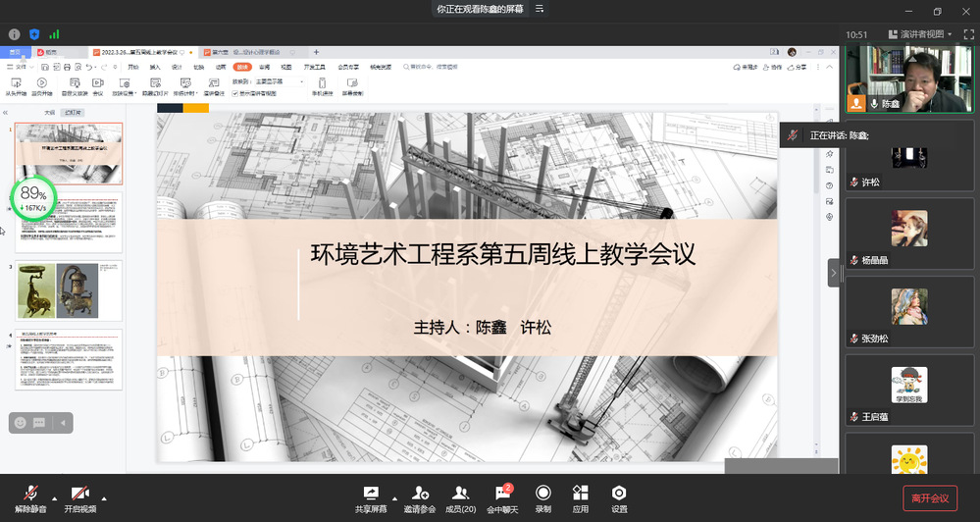This screenshot has height=522, width=980.
Task: Open the meeting info icon
Action: pyautogui.click(x=15, y=34)
